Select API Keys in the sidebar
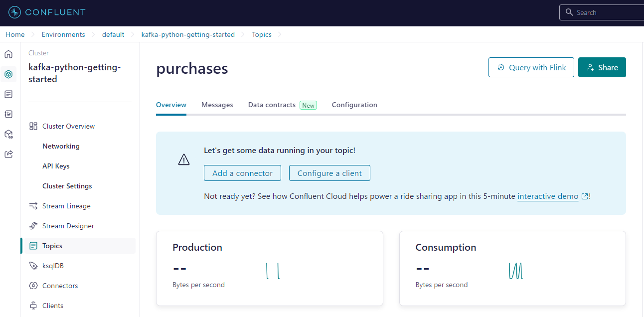Image resolution: width=644 pixels, height=317 pixels. 56,166
